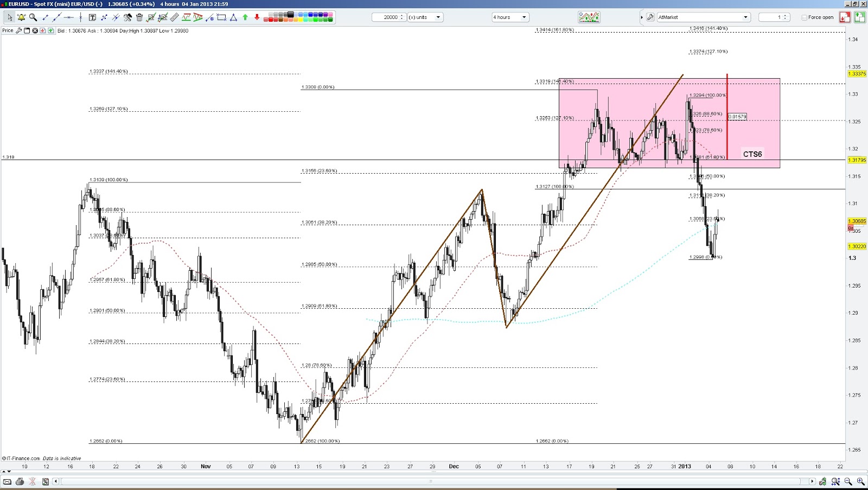Click the 1.30685 current price label

click(857, 221)
